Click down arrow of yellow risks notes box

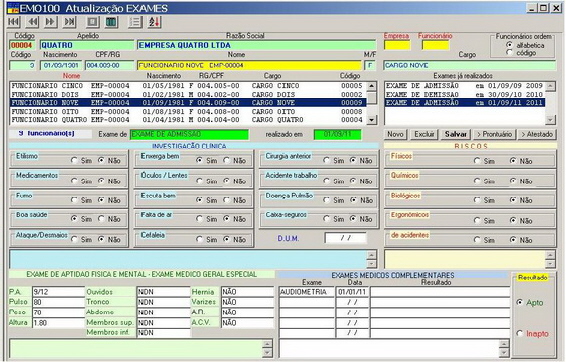[x=550, y=264]
